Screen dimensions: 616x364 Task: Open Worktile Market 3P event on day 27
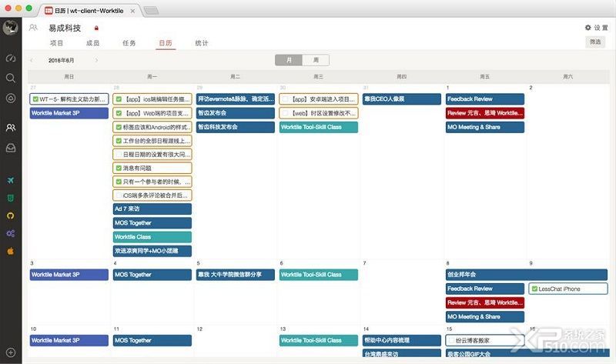click(69, 113)
